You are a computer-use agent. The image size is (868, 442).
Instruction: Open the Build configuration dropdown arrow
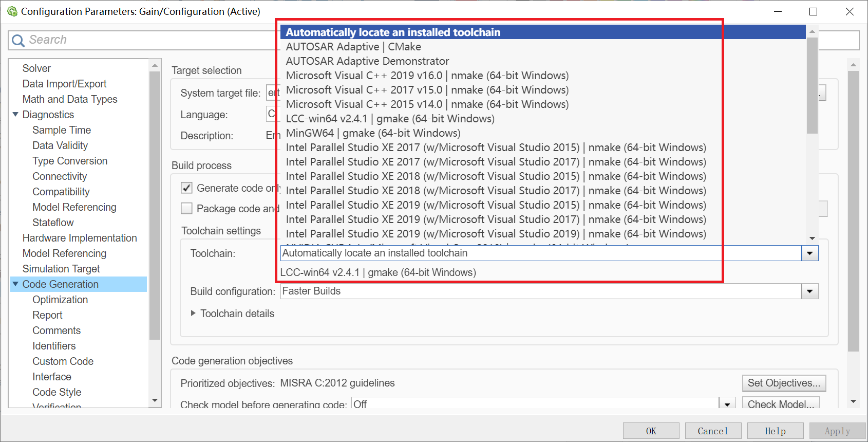810,291
